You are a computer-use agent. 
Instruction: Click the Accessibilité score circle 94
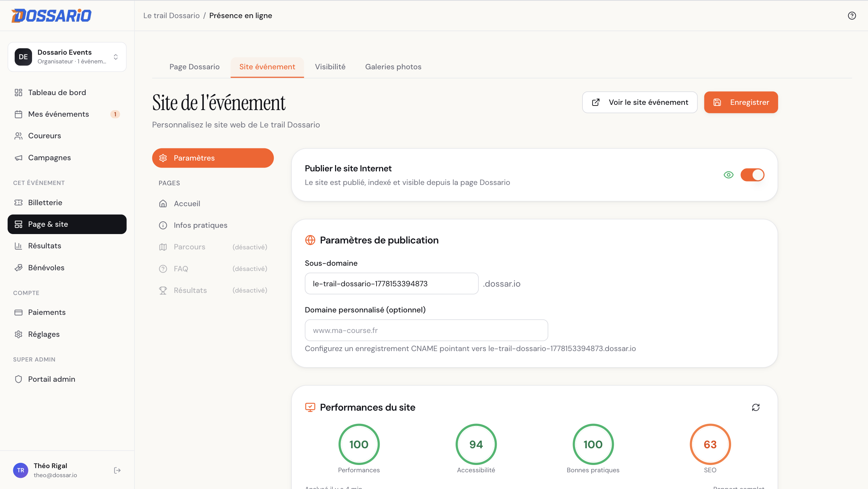(x=476, y=444)
